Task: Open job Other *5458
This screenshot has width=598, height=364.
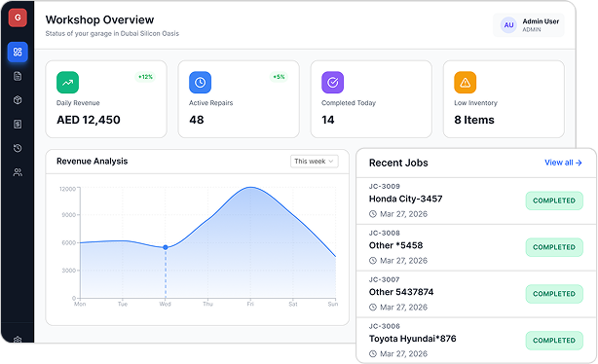Action: pos(395,245)
